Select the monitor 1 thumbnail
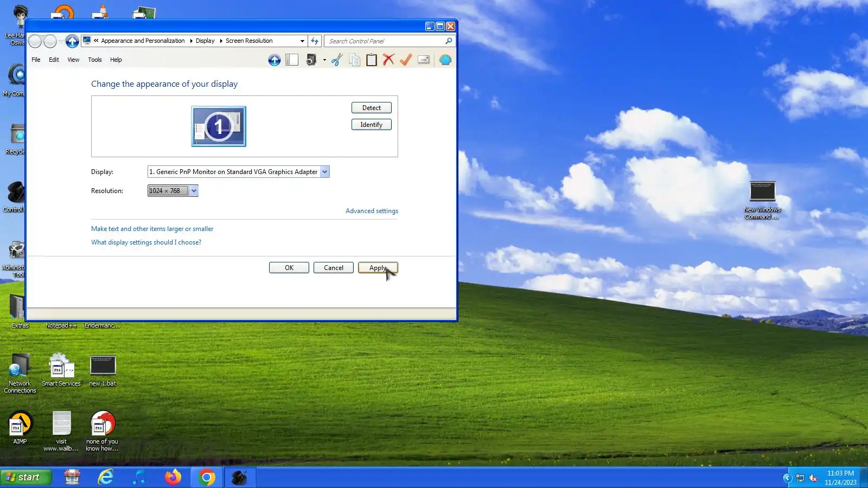 219,126
